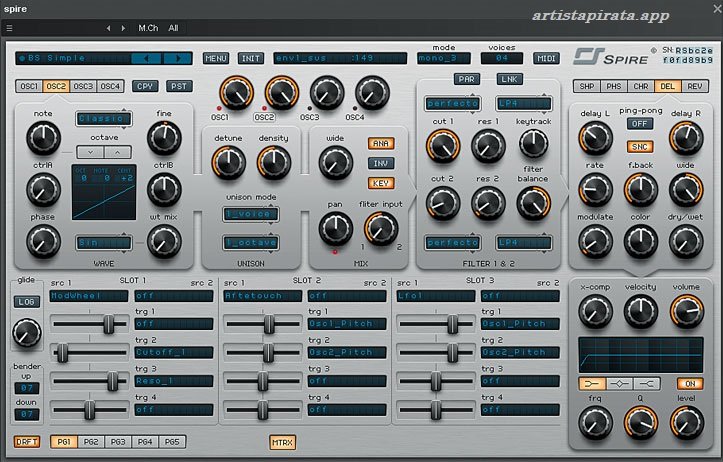Click the glide knob
The height and width of the screenshot is (462, 723).
27,332
